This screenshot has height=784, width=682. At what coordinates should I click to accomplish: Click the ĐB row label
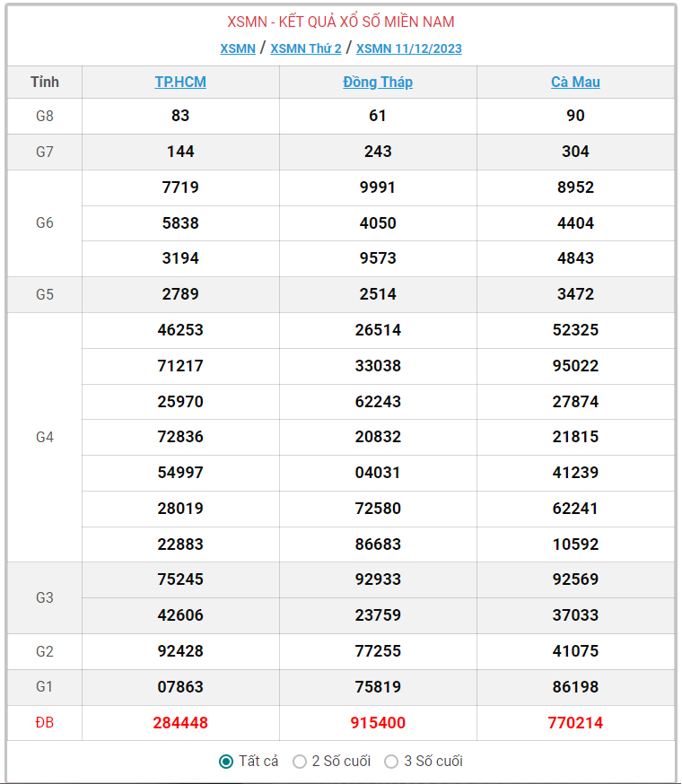tap(45, 722)
